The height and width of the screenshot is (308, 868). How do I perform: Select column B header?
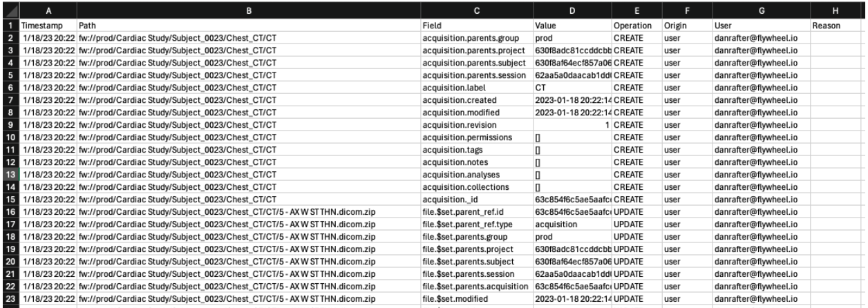[x=249, y=8]
